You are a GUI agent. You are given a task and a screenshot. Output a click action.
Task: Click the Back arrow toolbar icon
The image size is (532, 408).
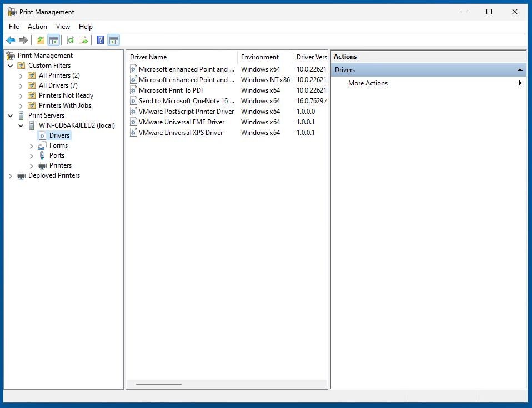pyautogui.click(x=11, y=41)
